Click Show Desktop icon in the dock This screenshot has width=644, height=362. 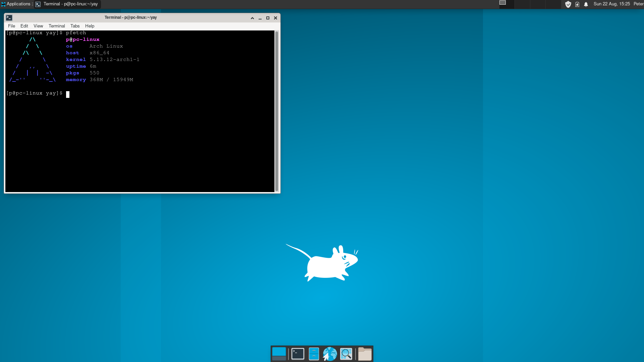tap(279, 354)
